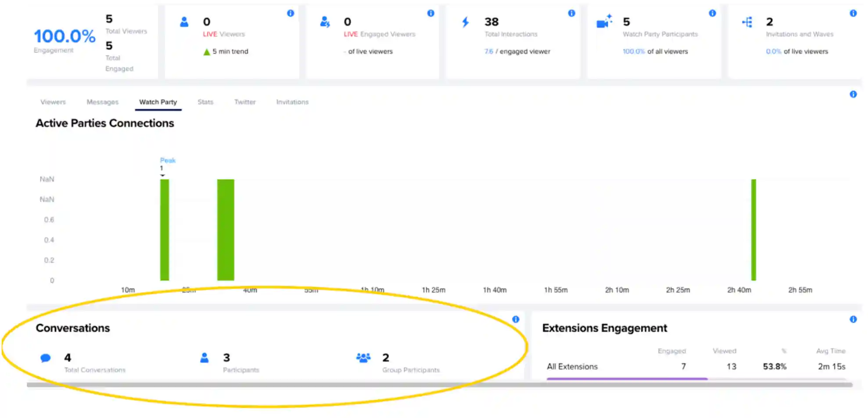Click the All Extensions purple progress bar

pos(627,378)
